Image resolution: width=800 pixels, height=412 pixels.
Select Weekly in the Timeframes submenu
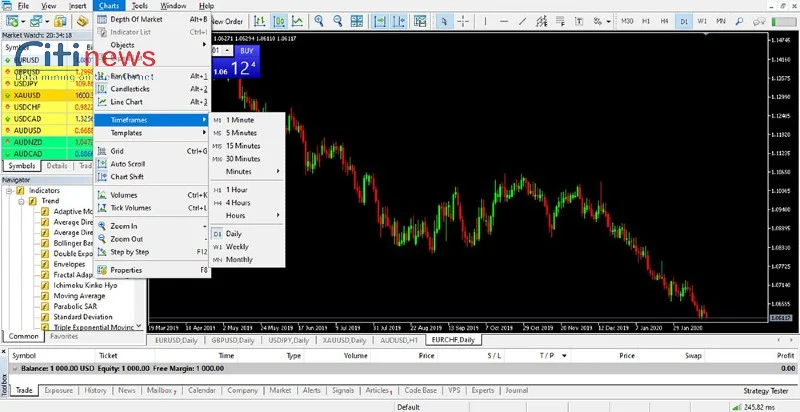tap(246, 247)
